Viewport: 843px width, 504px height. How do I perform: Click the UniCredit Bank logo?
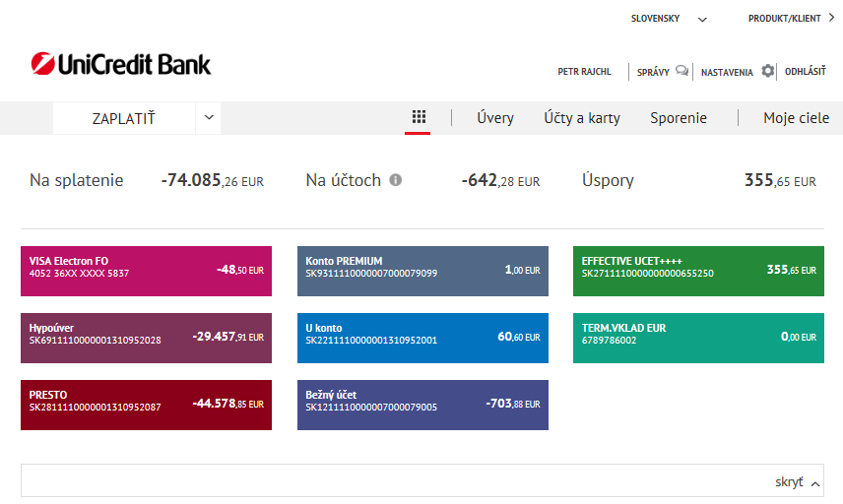coord(120,65)
